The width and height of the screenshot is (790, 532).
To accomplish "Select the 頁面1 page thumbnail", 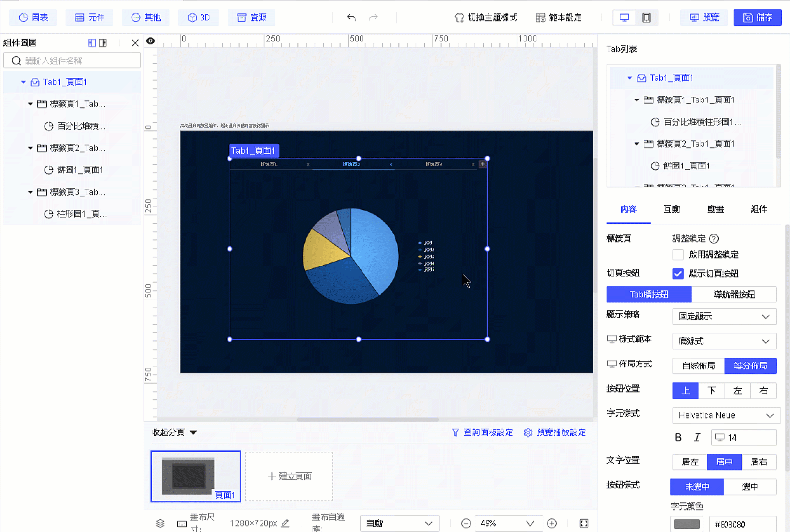I will 196,476.
